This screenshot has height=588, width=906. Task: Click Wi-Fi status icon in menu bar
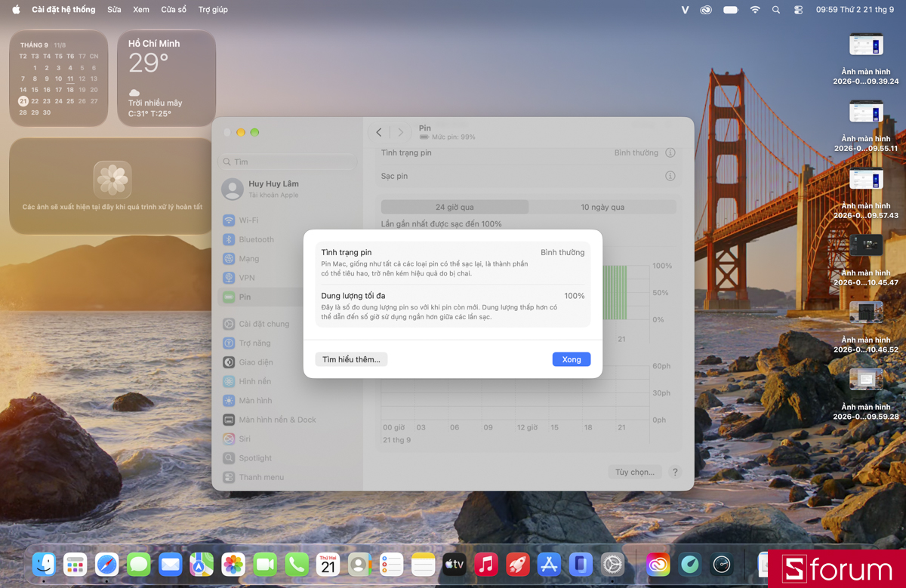755,10
